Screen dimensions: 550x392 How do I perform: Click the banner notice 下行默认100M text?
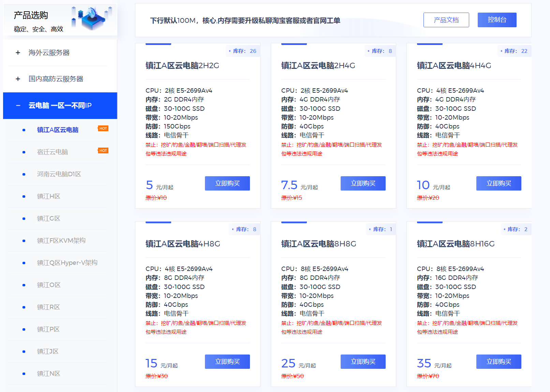[x=245, y=20]
